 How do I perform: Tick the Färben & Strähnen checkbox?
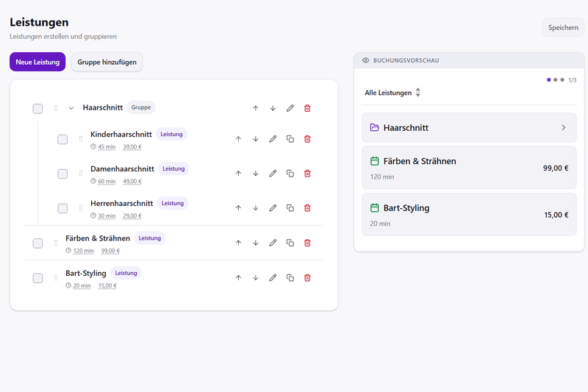[x=37, y=243]
